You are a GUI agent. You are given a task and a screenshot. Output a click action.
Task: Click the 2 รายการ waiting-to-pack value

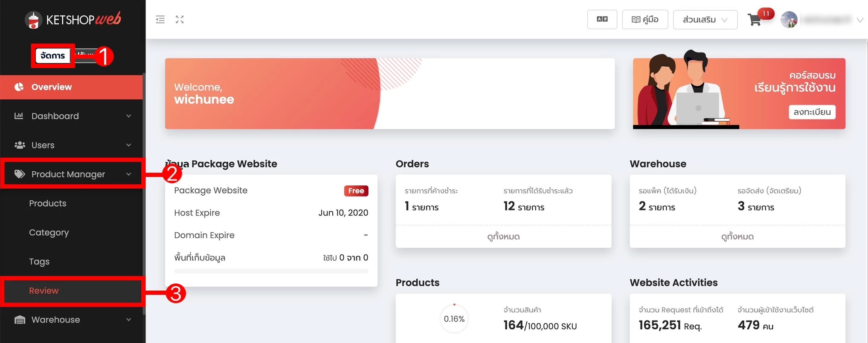click(657, 207)
